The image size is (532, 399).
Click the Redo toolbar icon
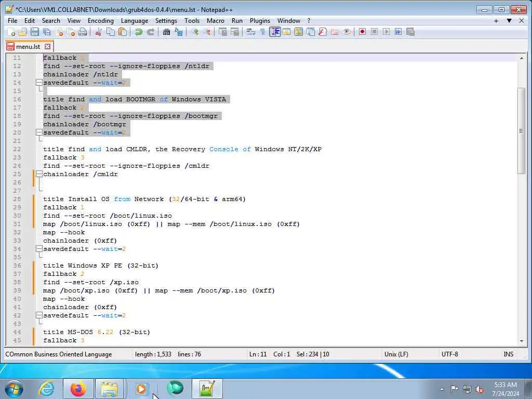(150, 32)
